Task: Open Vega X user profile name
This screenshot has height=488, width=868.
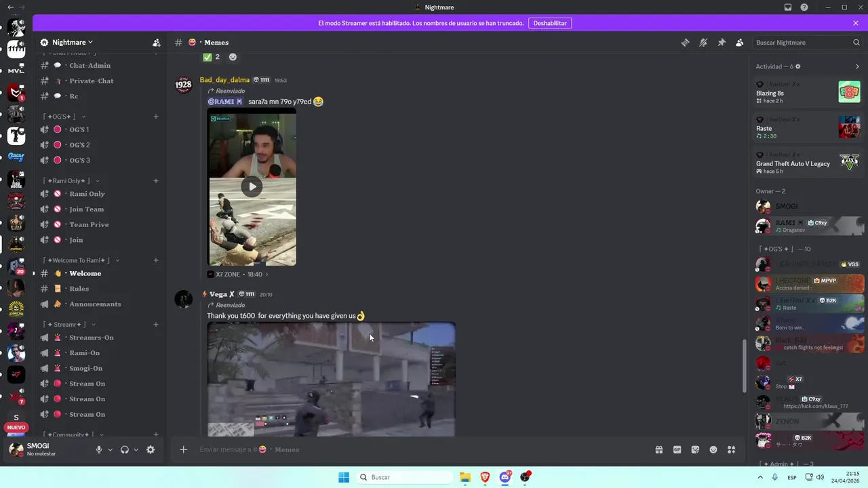Action: (x=222, y=294)
